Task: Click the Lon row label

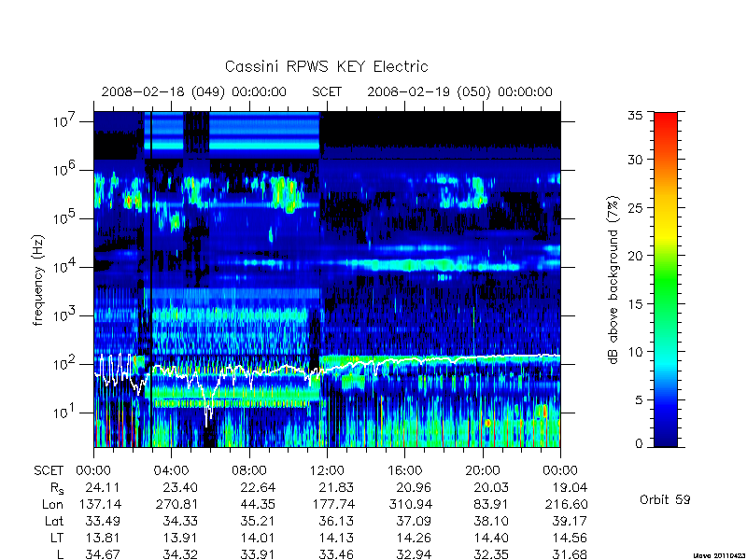Action: coord(52,504)
